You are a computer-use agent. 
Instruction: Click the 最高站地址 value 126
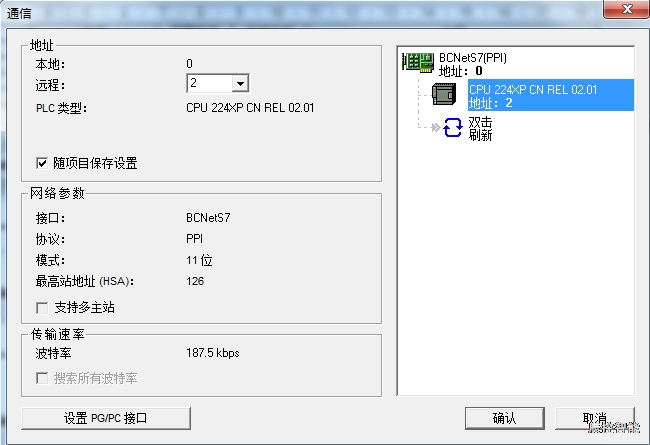point(195,281)
